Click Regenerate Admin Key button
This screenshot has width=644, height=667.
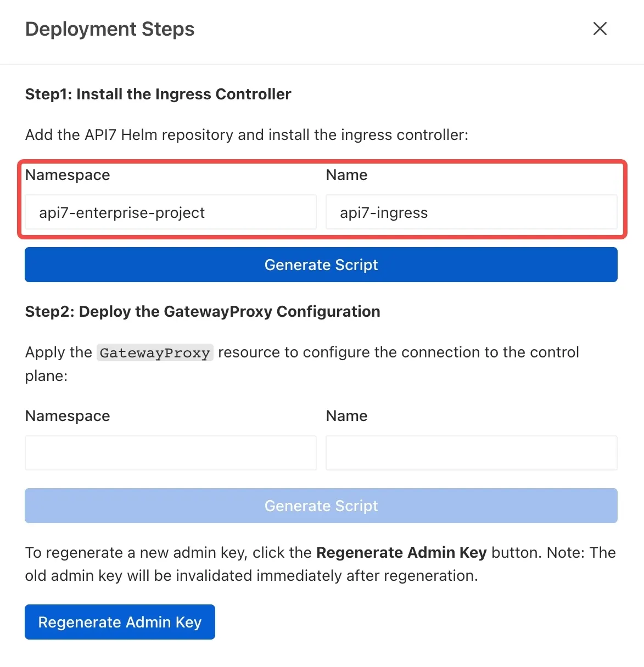(x=120, y=622)
